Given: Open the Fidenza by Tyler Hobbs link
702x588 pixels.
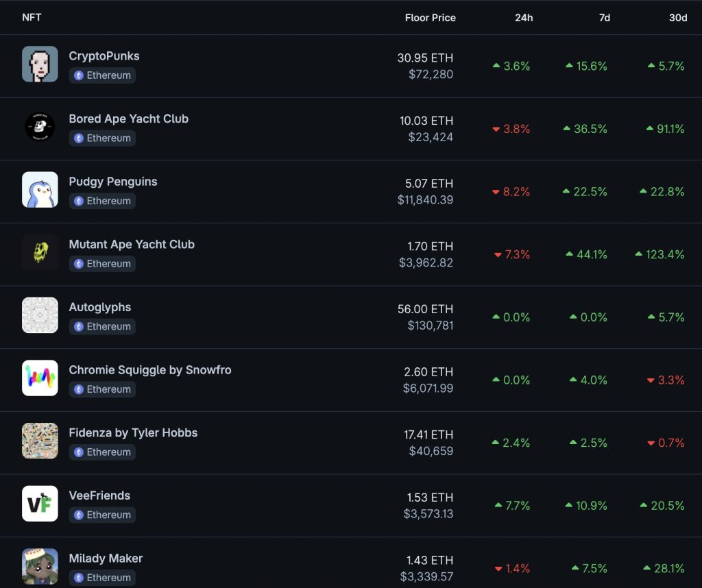Looking at the screenshot, I should (x=133, y=432).
